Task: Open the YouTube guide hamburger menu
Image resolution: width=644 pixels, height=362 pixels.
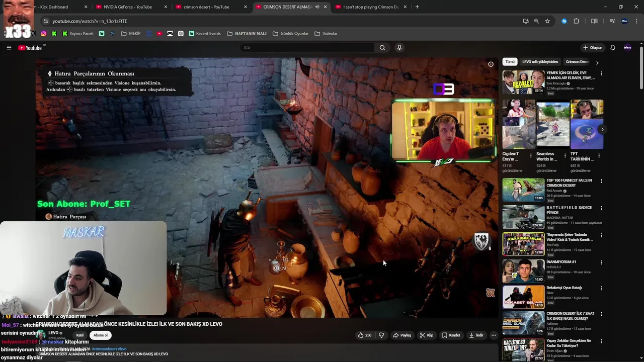Action: tap(9, 48)
